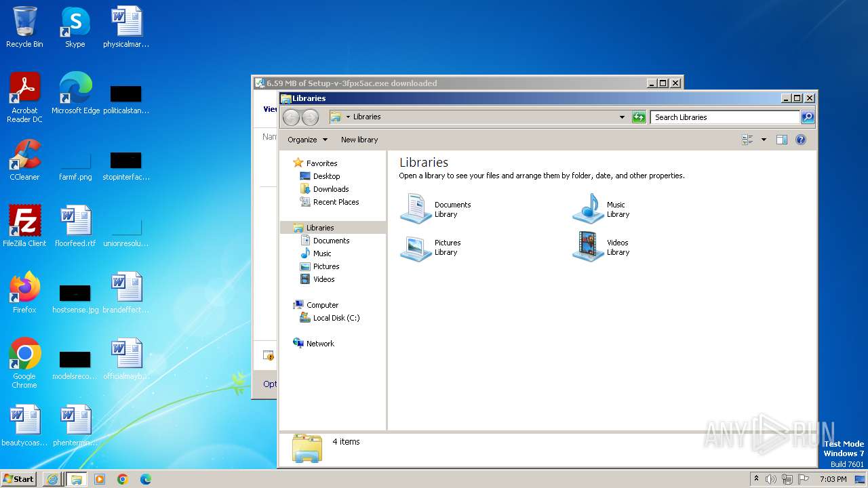The image size is (868, 488).
Task: Click Libraries breadcrumb in address bar
Action: coord(367,117)
